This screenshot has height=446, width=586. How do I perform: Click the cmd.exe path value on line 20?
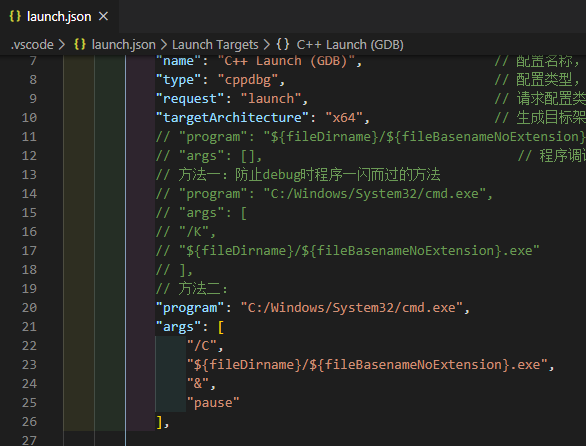click(352, 308)
